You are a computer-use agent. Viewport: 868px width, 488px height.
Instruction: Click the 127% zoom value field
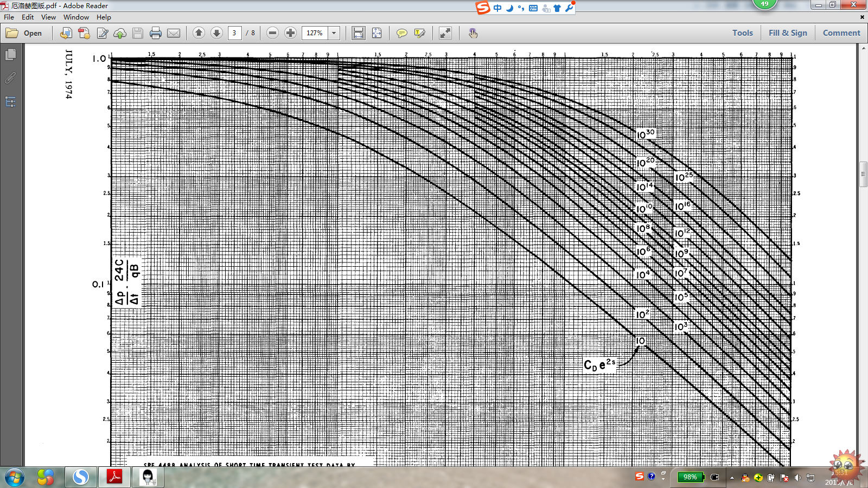click(x=315, y=33)
